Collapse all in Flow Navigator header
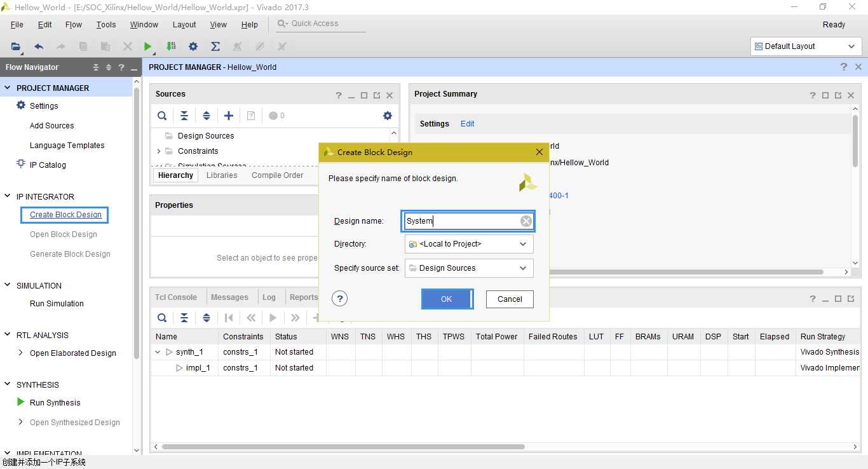This screenshot has width=868, height=469. pos(96,67)
